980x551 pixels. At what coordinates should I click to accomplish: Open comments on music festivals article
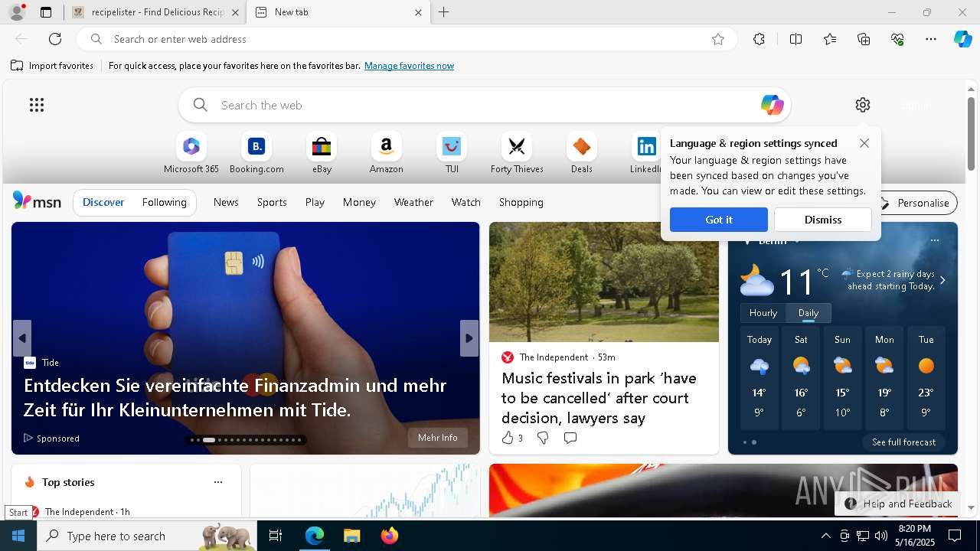(570, 438)
